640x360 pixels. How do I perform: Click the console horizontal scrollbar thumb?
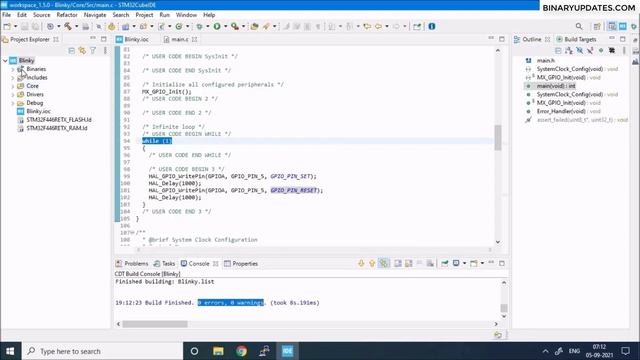pyautogui.click(x=155, y=324)
